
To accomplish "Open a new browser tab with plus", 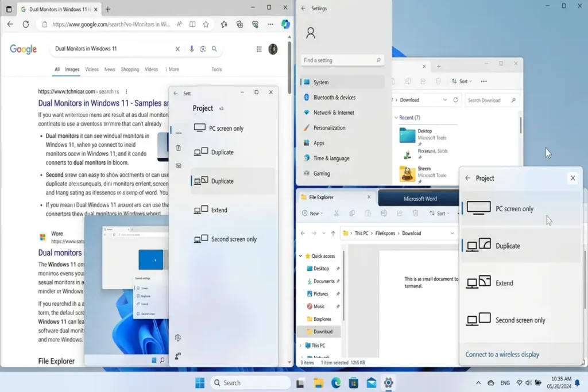I will 108,9.
